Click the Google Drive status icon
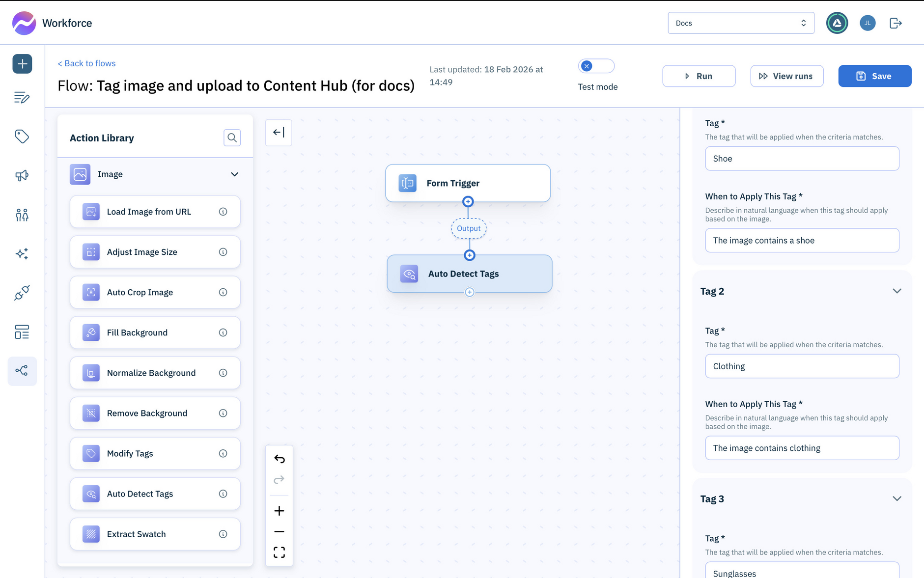 click(837, 23)
